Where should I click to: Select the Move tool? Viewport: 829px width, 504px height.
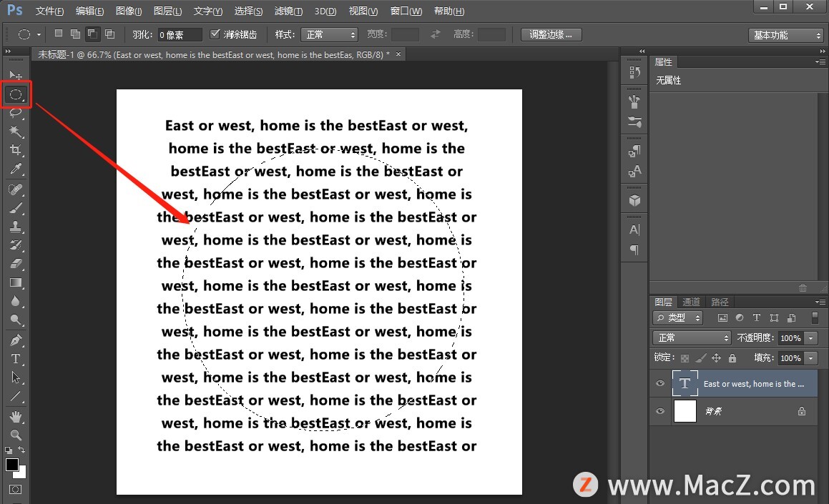click(15, 75)
